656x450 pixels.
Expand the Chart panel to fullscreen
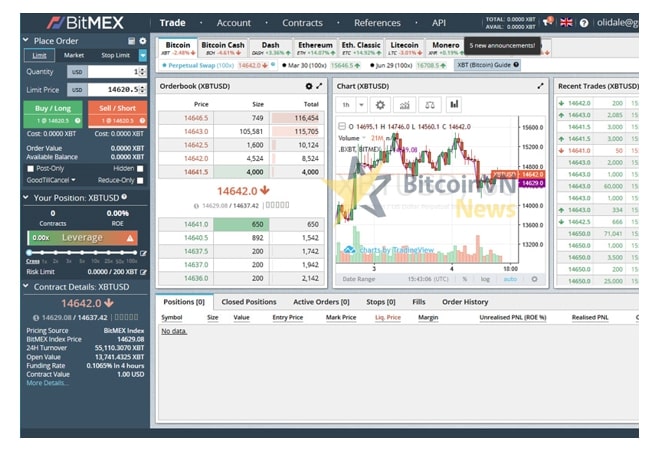click(x=540, y=86)
